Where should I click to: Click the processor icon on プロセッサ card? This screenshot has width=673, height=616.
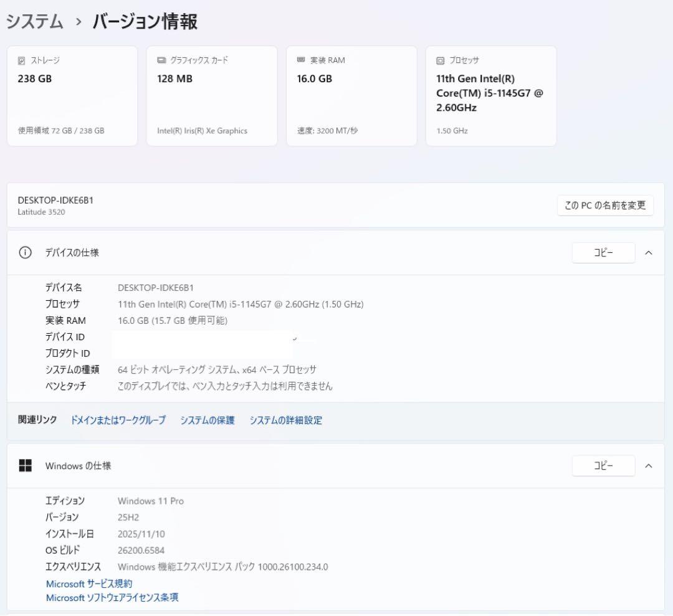[x=440, y=60]
